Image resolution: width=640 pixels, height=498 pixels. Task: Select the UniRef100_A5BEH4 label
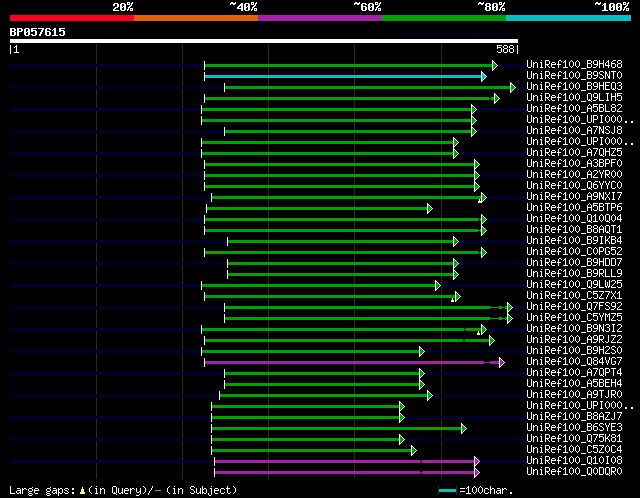(574, 384)
